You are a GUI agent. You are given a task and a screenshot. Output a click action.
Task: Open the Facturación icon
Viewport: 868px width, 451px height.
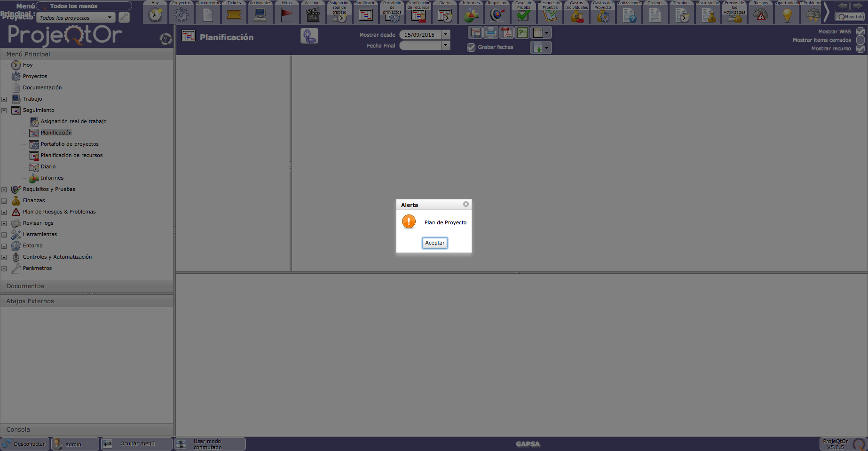(x=708, y=15)
